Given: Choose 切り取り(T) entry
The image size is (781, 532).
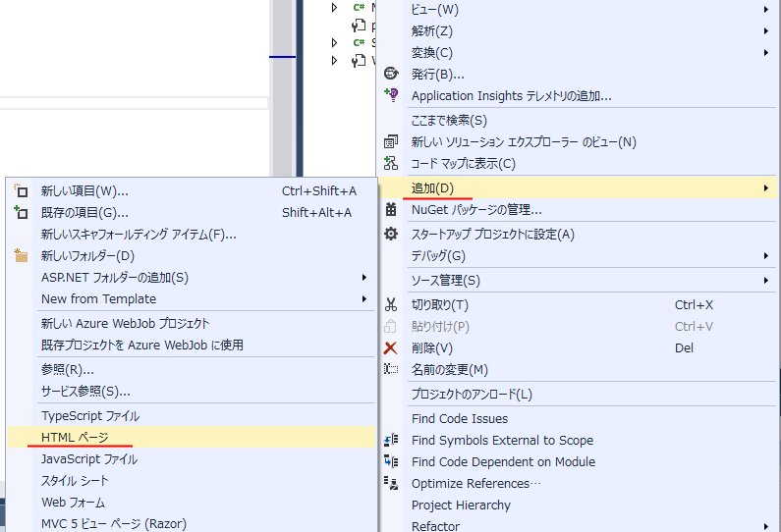Looking at the screenshot, I should 579,304.
